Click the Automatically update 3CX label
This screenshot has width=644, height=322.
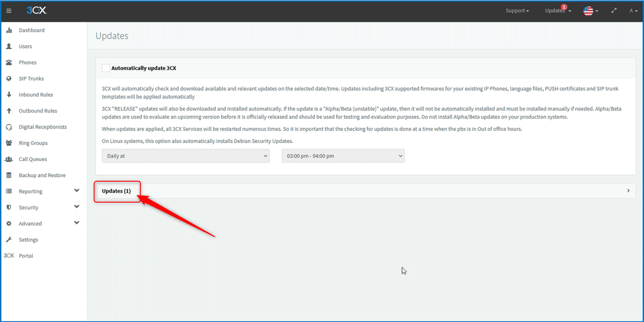pyautogui.click(x=144, y=68)
